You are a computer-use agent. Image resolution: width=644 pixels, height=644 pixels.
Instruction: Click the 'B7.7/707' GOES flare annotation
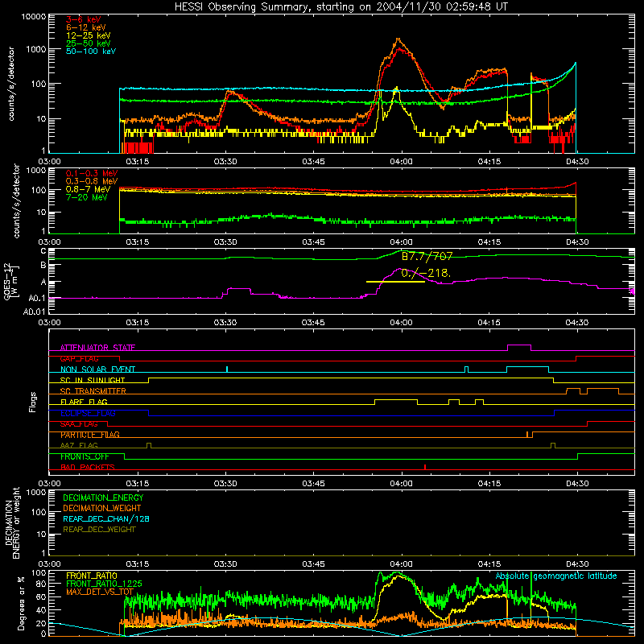coord(427,256)
